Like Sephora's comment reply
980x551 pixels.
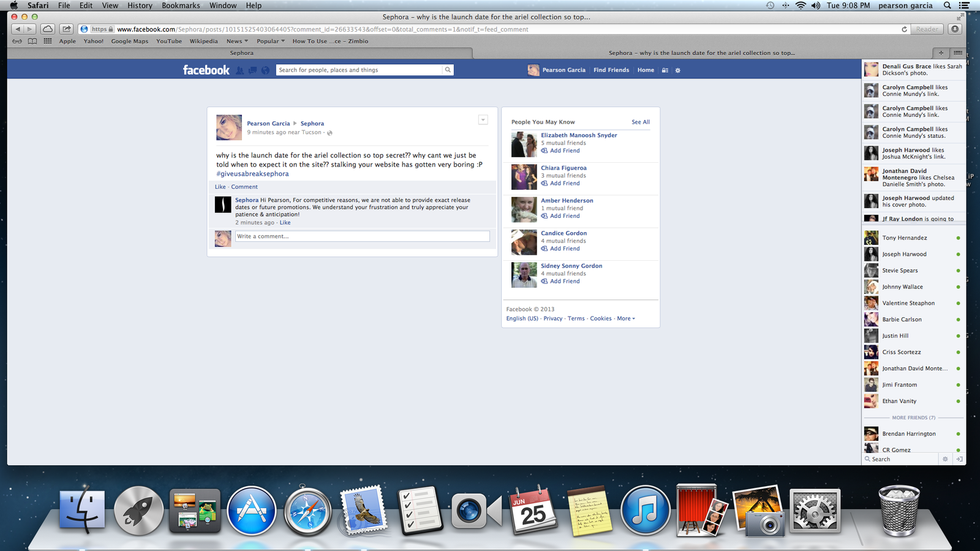tap(285, 223)
